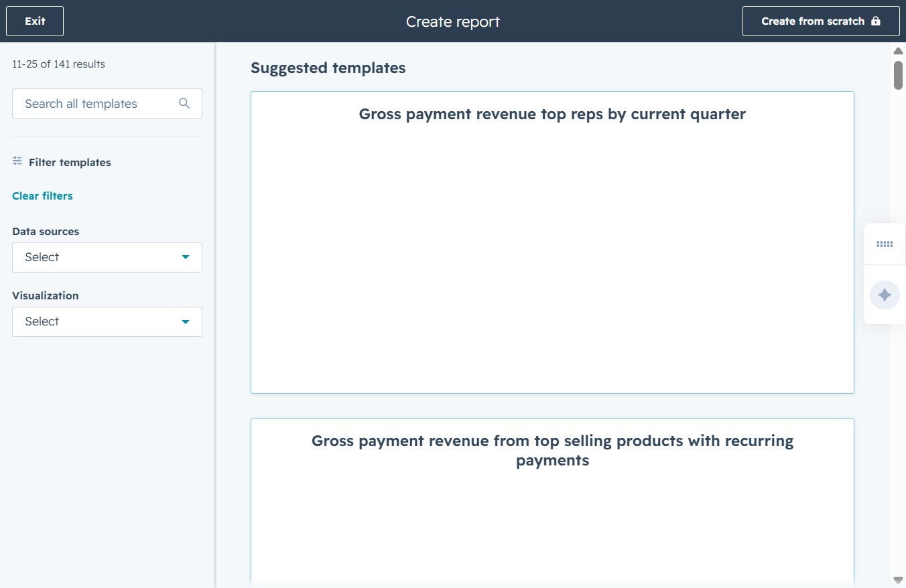This screenshot has width=906, height=588.
Task: Click the lock icon on Create from scratch
Action: point(875,21)
